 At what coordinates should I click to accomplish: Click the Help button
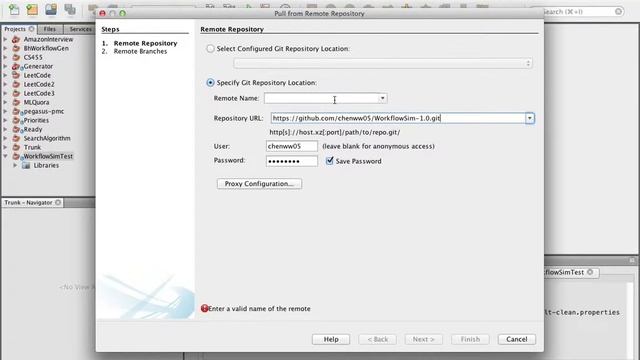point(331,339)
